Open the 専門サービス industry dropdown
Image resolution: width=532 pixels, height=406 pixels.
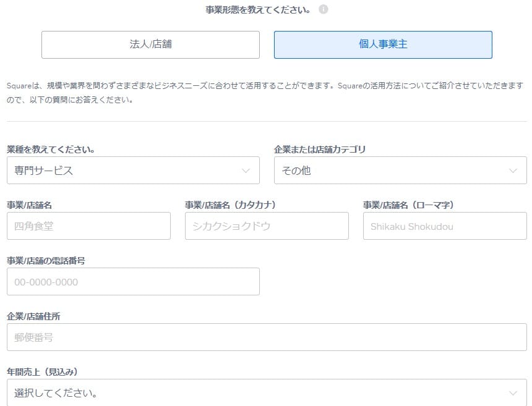pos(132,170)
